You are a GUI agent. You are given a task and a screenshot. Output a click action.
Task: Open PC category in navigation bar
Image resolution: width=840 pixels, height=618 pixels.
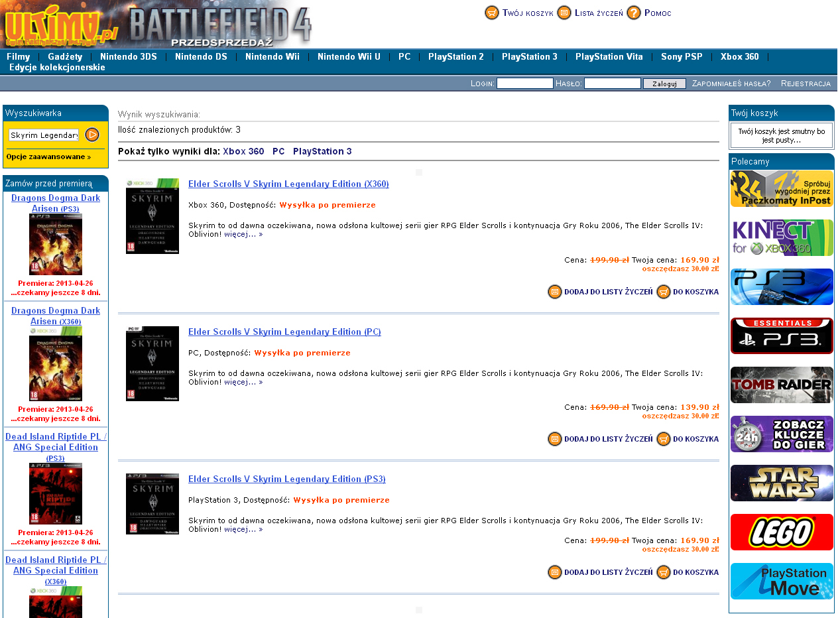point(404,57)
